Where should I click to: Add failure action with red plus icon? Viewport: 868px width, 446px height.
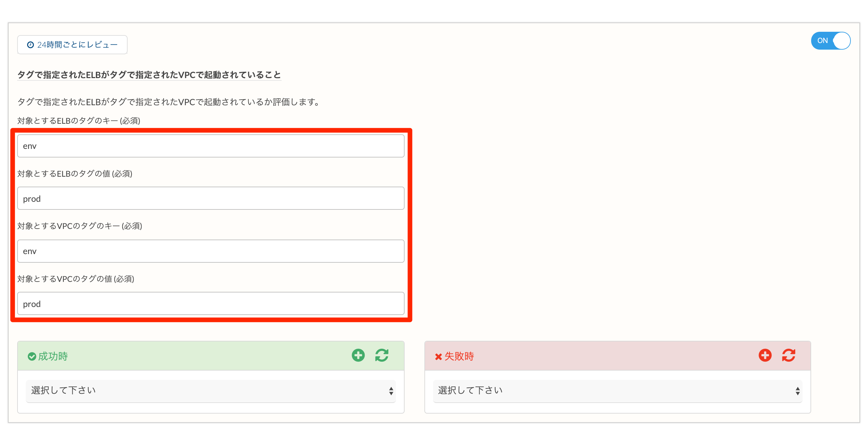pyautogui.click(x=765, y=355)
